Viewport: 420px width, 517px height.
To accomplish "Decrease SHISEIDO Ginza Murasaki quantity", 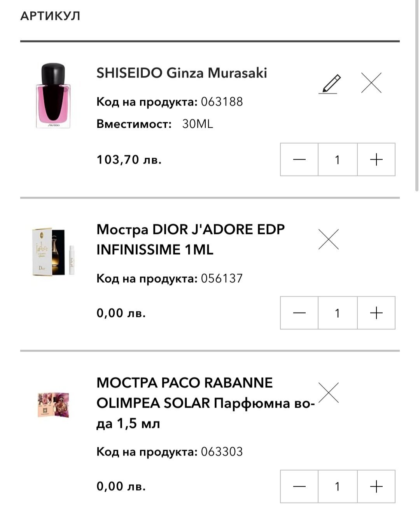I will pyautogui.click(x=299, y=160).
